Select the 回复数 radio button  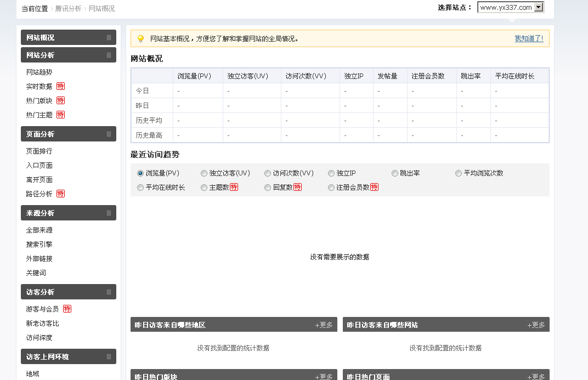[268, 188]
